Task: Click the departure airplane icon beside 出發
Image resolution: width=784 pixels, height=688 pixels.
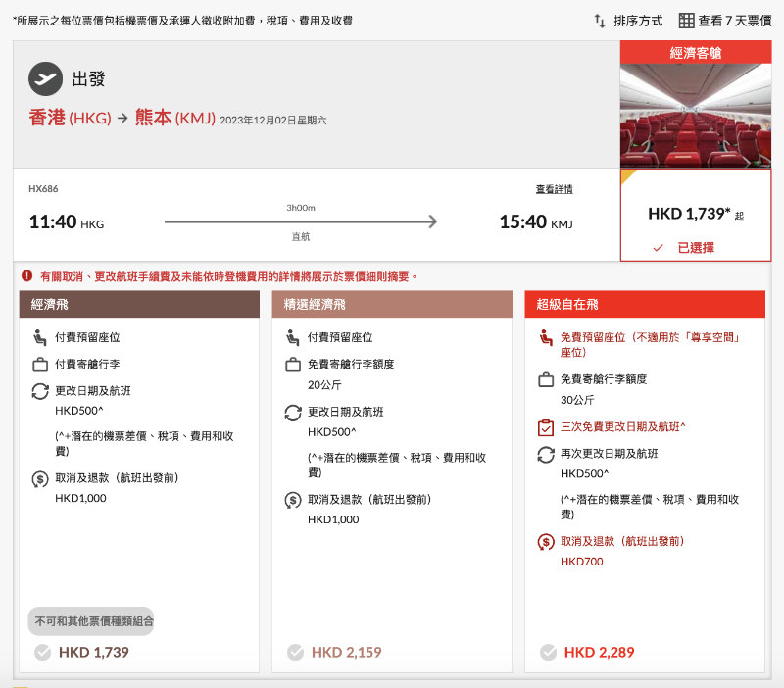Action: click(45, 78)
